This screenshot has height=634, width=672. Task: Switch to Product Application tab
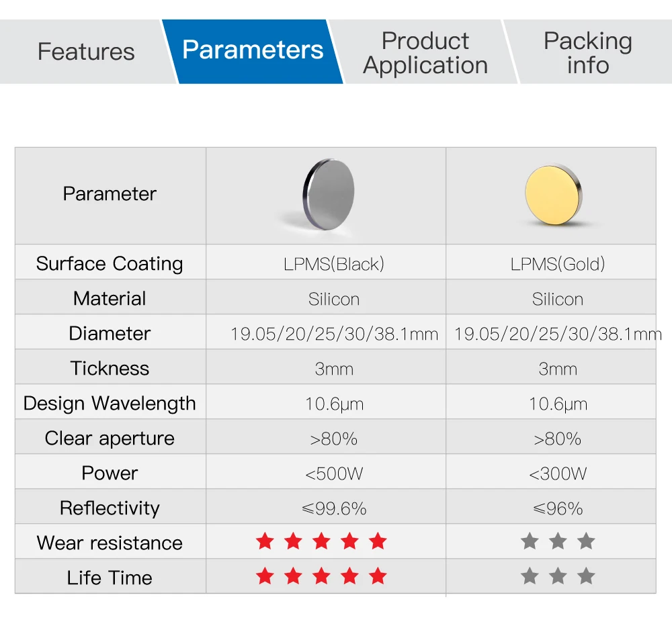pos(425,52)
